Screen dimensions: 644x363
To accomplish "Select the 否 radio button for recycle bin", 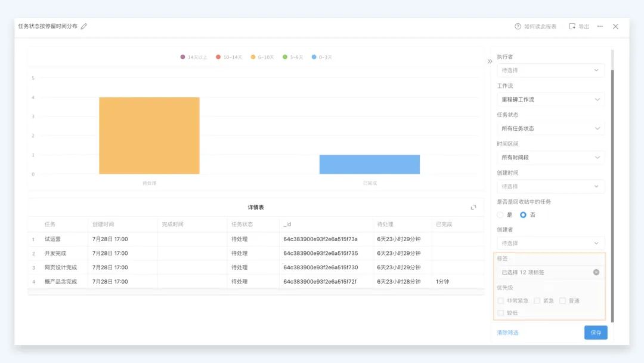I will point(523,214).
